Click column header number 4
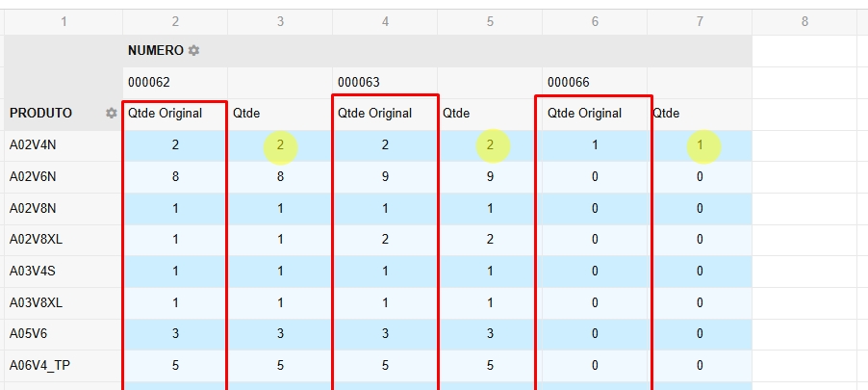Image resolution: width=868 pixels, height=390 pixels. (385, 21)
